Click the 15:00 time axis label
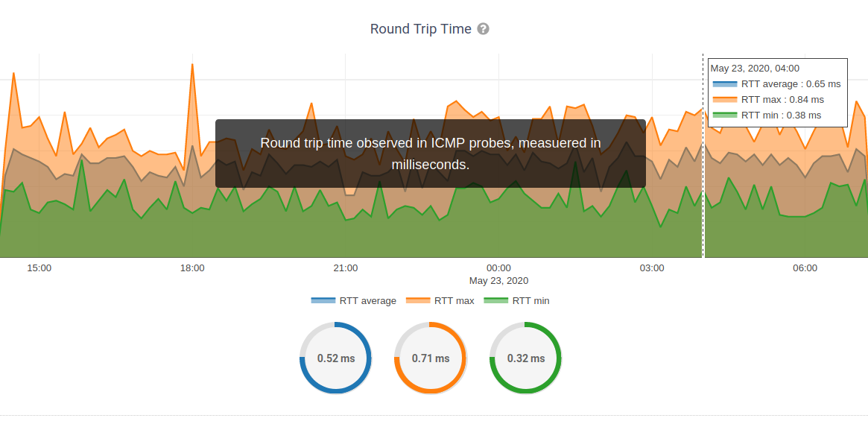This screenshot has height=424, width=868. (x=39, y=268)
